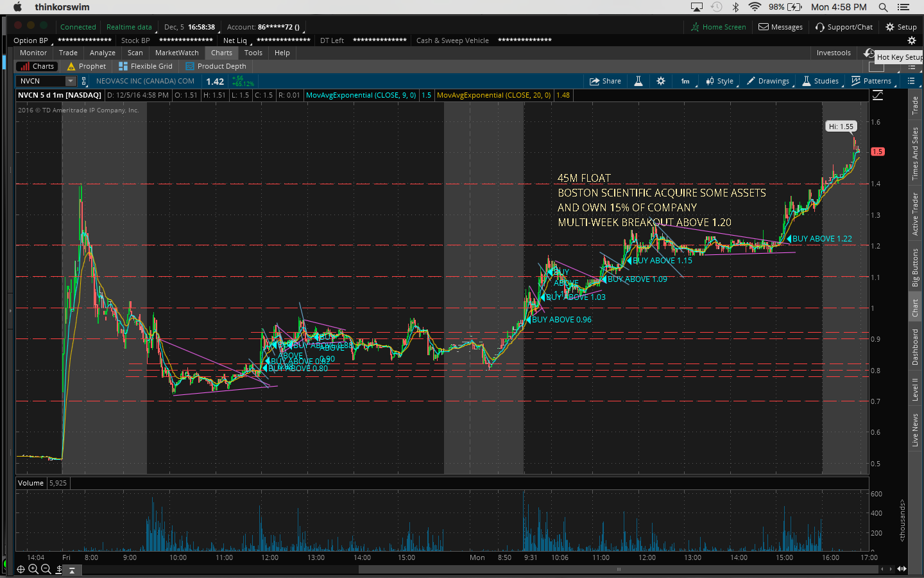Open the chart Style menu
Screen dimensions: 924x578
coord(720,81)
